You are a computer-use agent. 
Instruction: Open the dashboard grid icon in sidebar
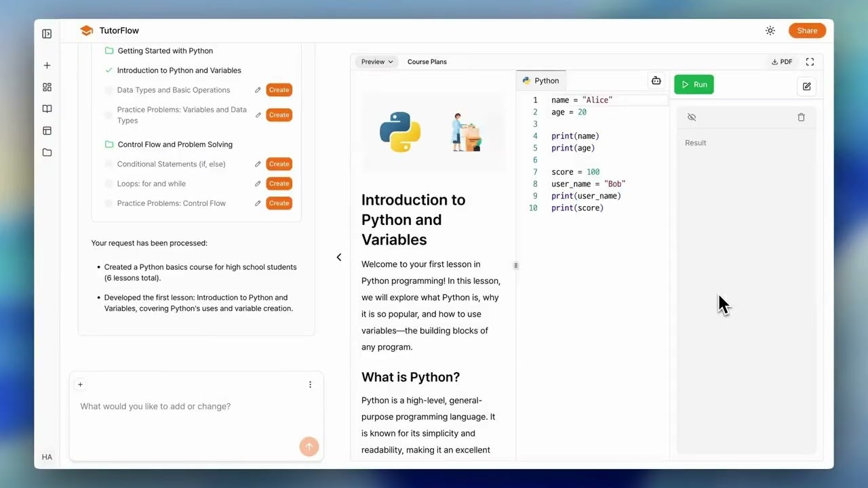coord(47,87)
